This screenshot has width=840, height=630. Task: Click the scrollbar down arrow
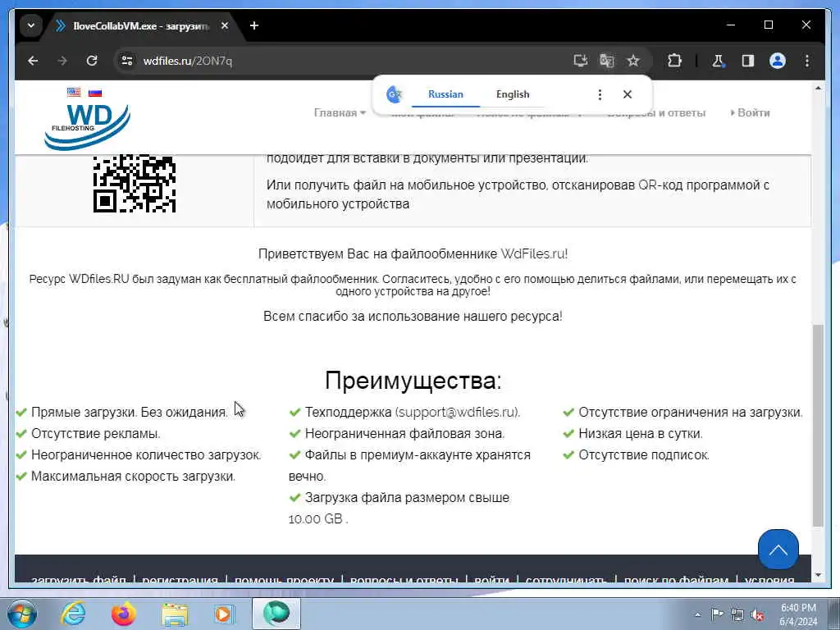tap(818, 575)
